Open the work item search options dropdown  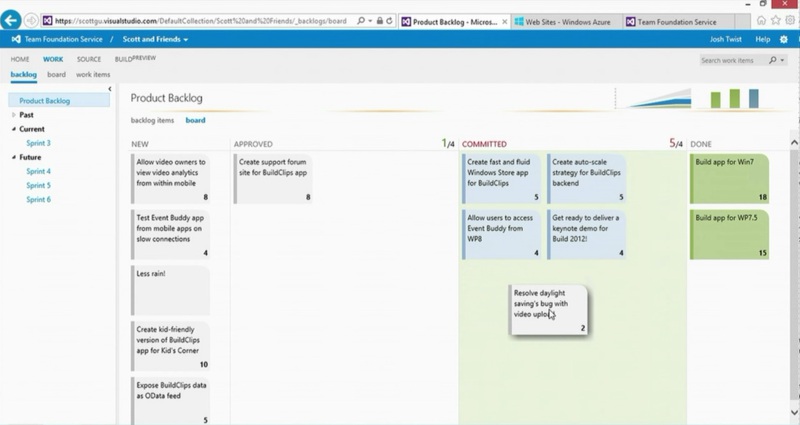(x=782, y=60)
